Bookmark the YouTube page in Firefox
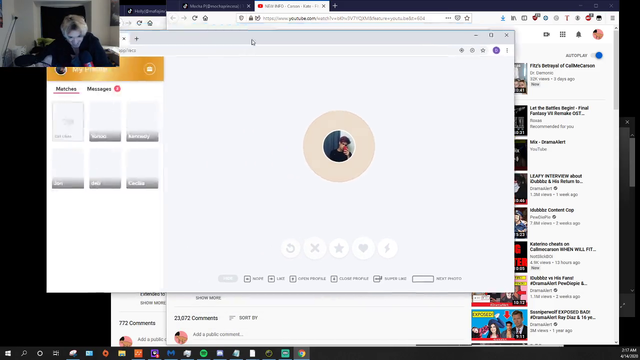The height and width of the screenshot is (360, 640). click(x=467, y=18)
